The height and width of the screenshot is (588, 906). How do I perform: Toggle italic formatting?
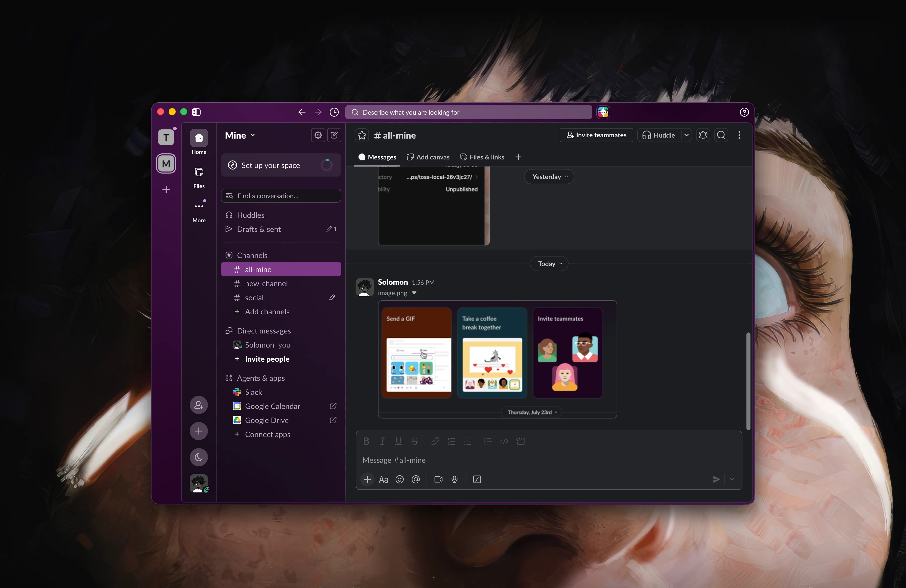[x=382, y=441]
